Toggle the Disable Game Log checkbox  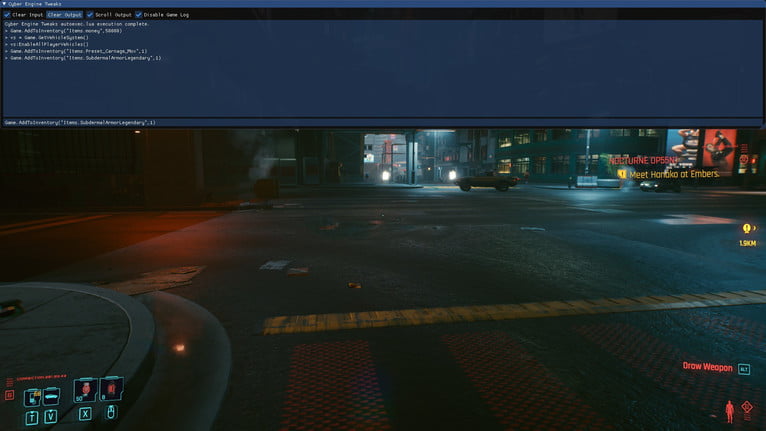click(x=139, y=15)
